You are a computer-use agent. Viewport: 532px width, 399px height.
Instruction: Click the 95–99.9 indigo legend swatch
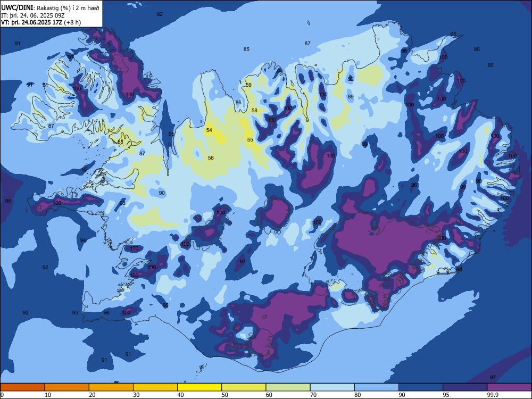point(465,387)
